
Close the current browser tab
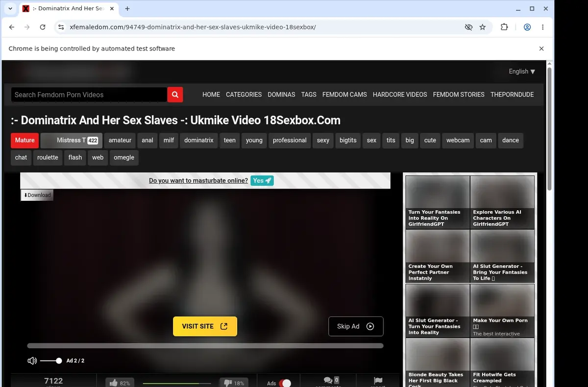(x=111, y=8)
